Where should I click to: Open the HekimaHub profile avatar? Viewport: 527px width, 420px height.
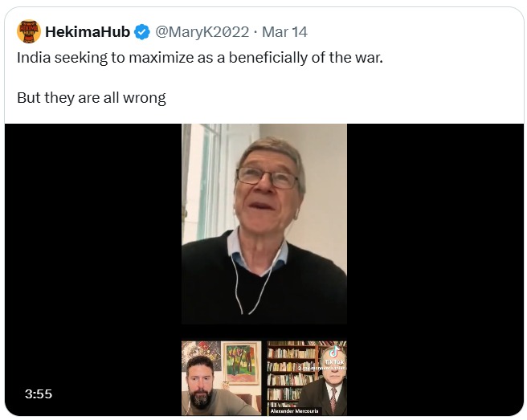(29, 32)
